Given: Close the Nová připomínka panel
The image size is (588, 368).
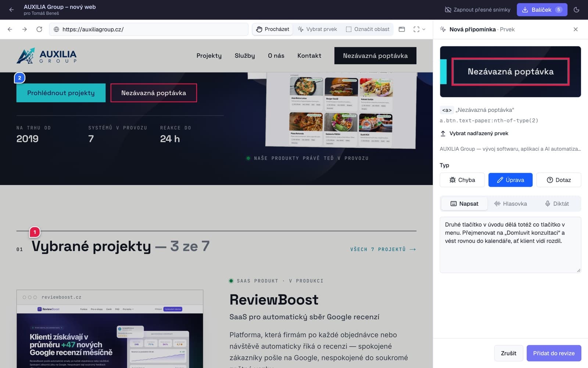Looking at the screenshot, I should [576, 29].
